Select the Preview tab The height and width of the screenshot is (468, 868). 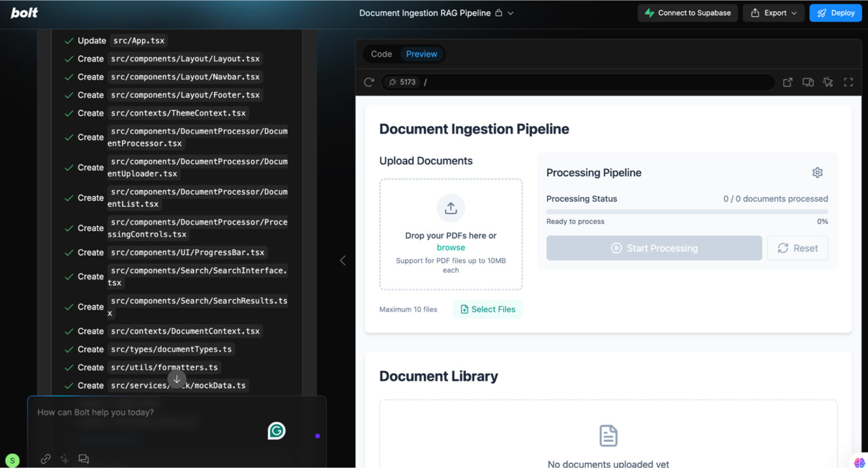422,54
